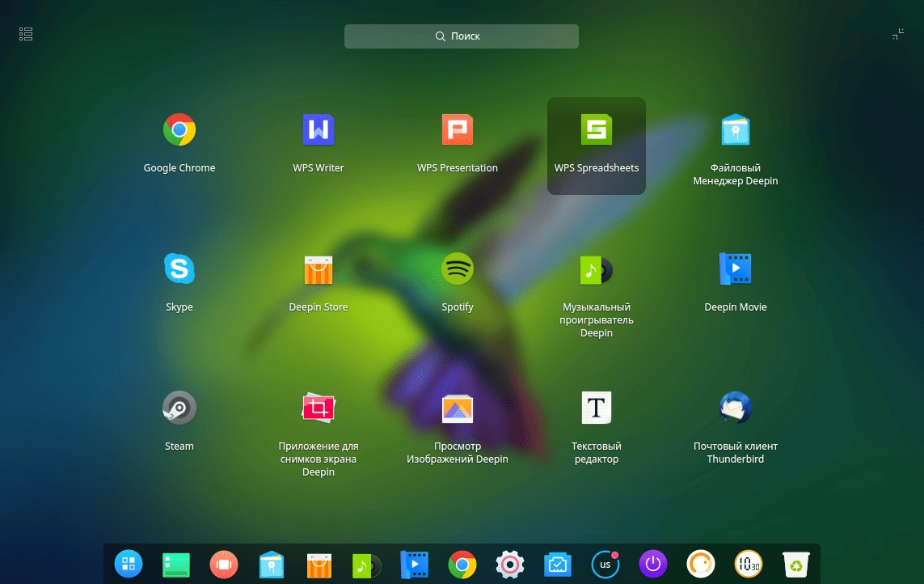
Task: Open Текстовый редактор
Action: (x=597, y=408)
